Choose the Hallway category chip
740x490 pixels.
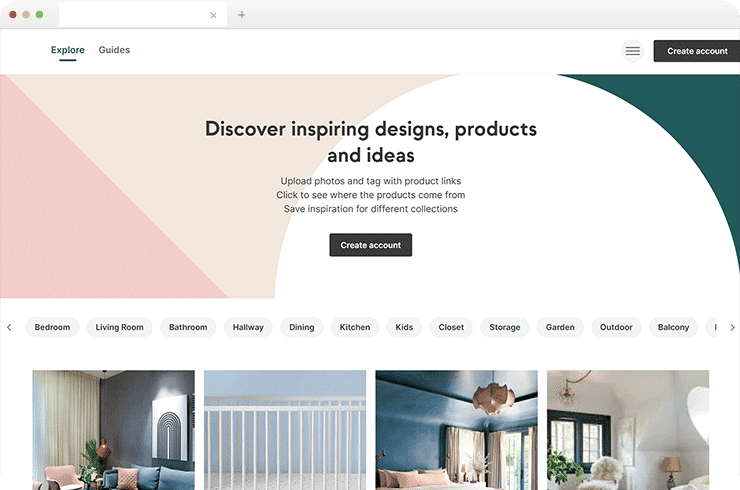point(248,327)
